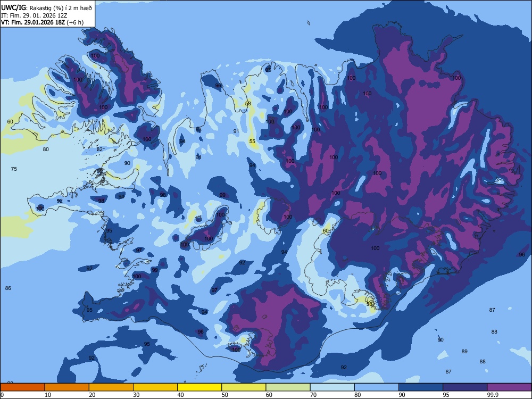Click the pale green 60–70 legend swatch
The image size is (532, 399).
[288, 387]
